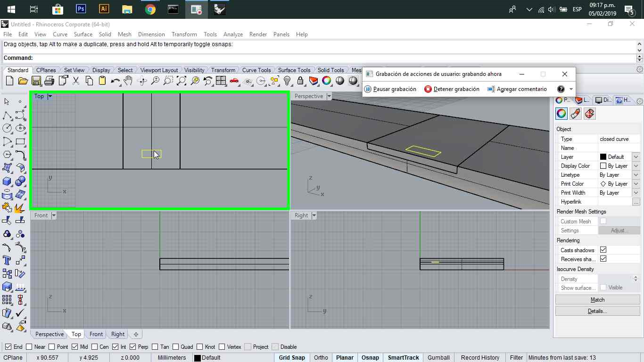Open the Print Width dropdown
Image resolution: width=644 pixels, height=362 pixels.
(x=636, y=193)
